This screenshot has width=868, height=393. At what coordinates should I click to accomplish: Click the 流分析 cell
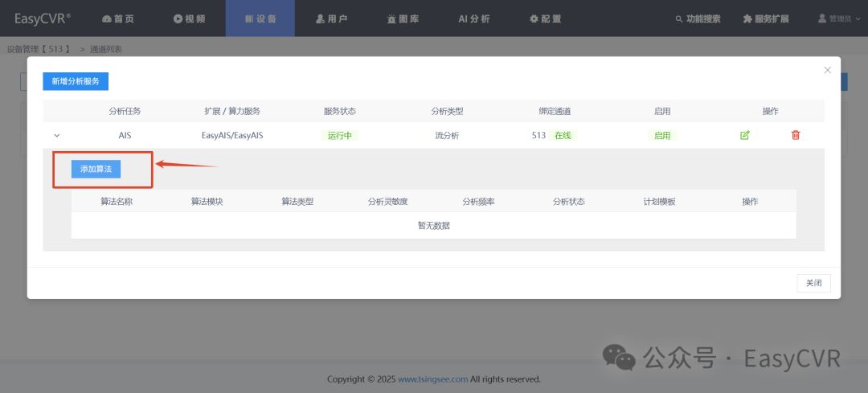pos(448,136)
